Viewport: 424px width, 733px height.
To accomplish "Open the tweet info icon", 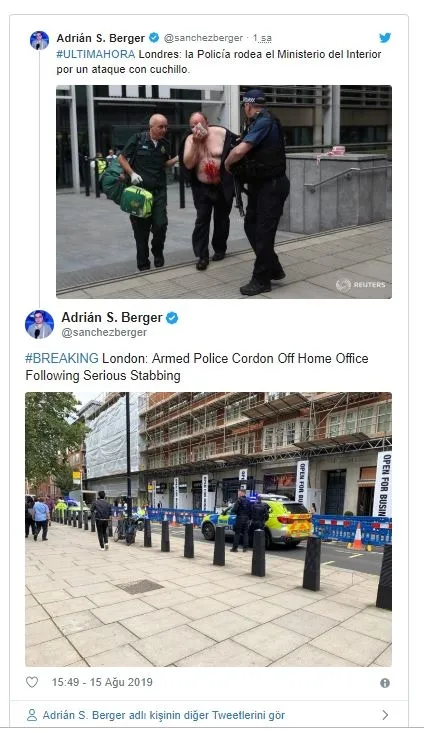I will pyautogui.click(x=385, y=683).
